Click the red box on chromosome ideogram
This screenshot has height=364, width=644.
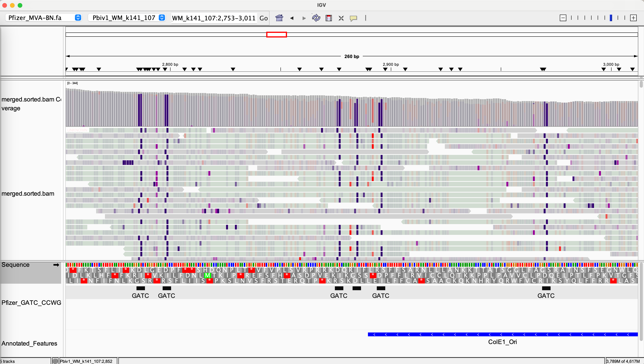pos(276,35)
